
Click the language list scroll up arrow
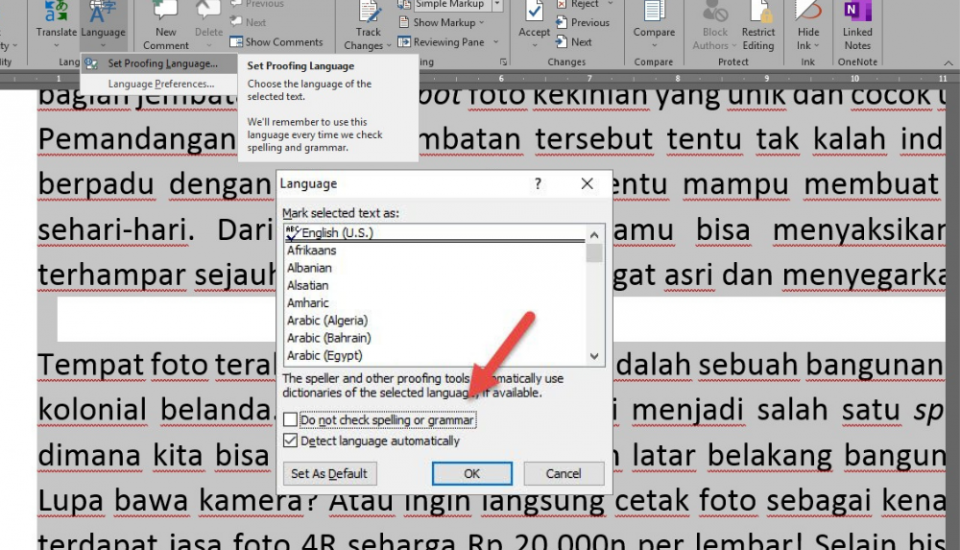point(594,235)
